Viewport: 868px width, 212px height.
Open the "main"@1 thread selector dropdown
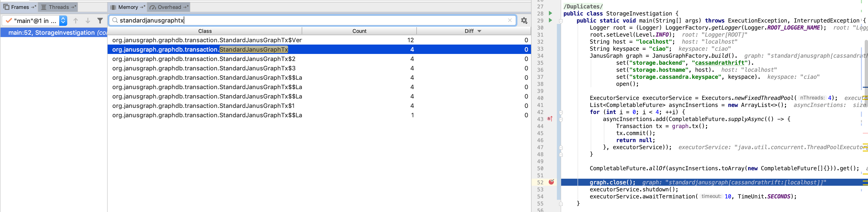(x=35, y=21)
